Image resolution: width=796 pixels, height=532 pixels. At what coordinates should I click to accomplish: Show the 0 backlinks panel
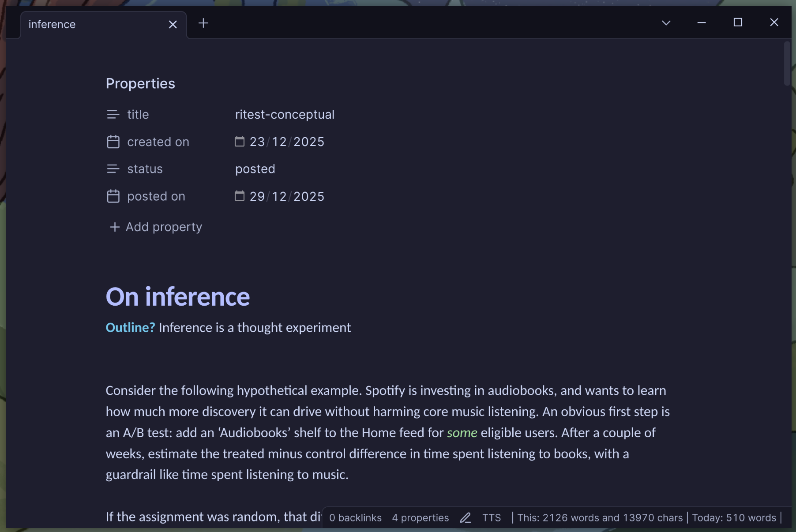(x=355, y=518)
